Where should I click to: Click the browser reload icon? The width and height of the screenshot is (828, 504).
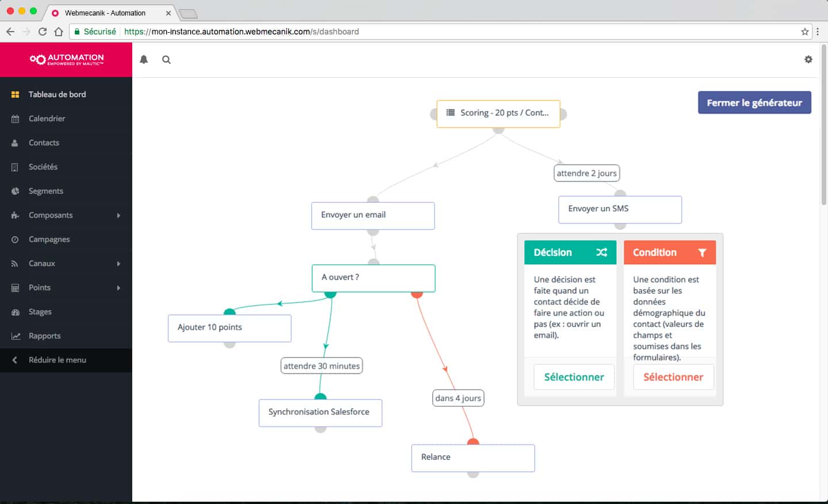[x=43, y=32]
